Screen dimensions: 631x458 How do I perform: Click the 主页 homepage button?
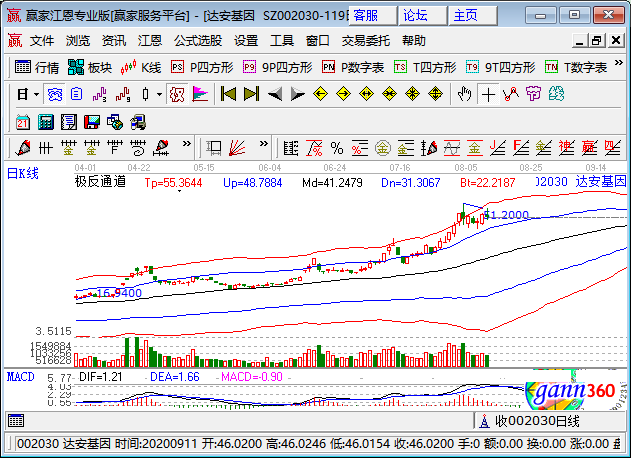(473, 16)
